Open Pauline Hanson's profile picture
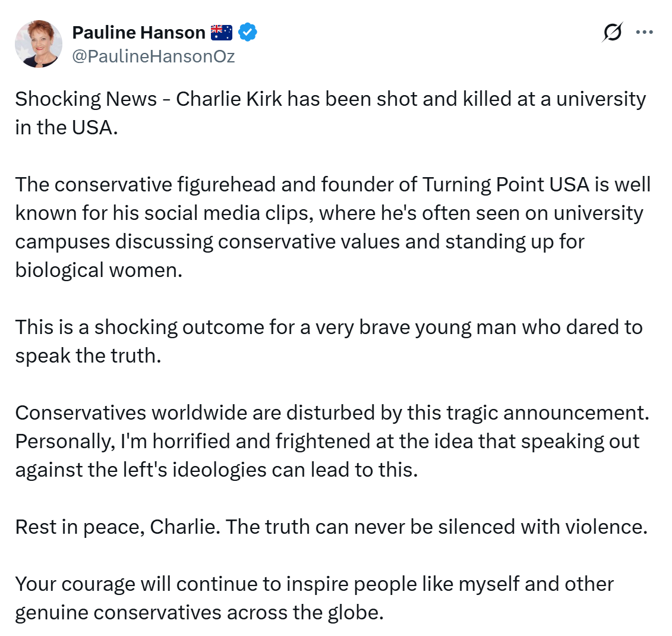Image resolution: width=672 pixels, height=636 pixels. [39, 44]
